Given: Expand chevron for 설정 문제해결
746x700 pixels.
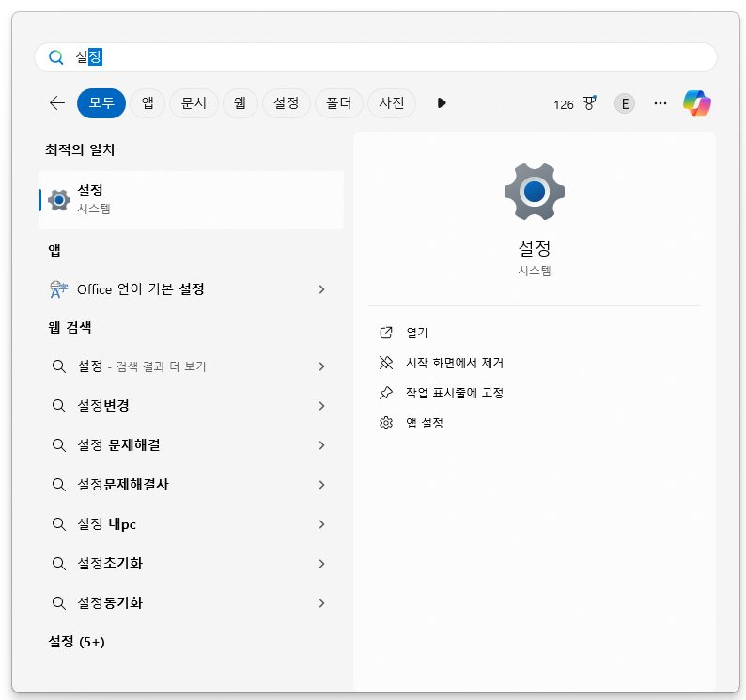Looking at the screenshot, I should pyautogui.click(x=322, y=445).
